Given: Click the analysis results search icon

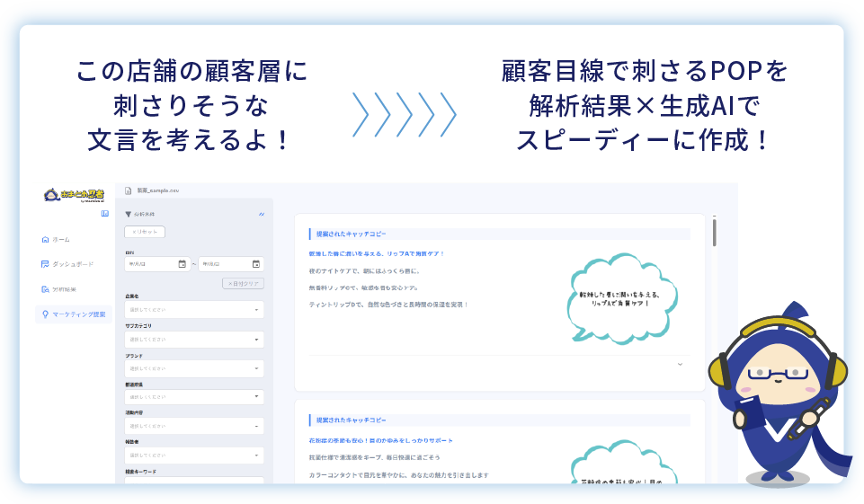Looking at the screenshot, I should point(45,289).
